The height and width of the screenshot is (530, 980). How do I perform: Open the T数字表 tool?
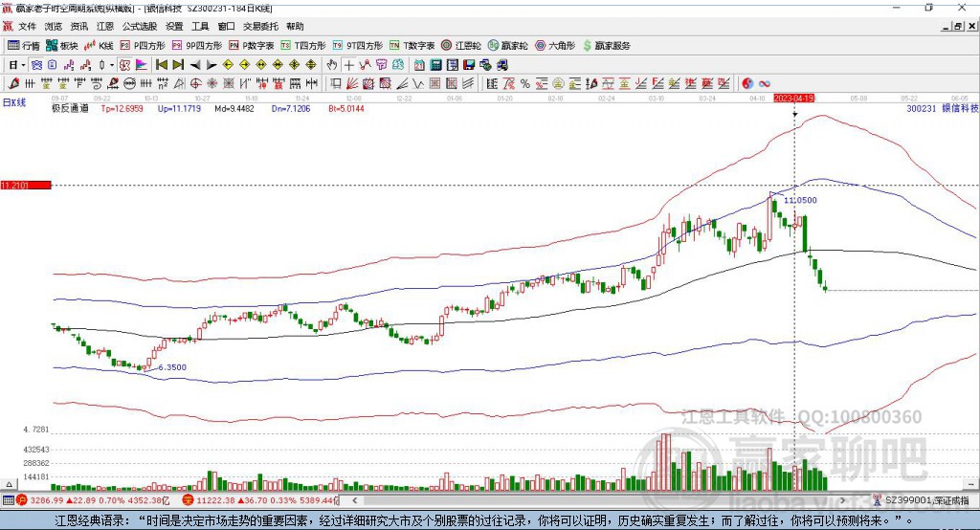(x=412, y=46)
